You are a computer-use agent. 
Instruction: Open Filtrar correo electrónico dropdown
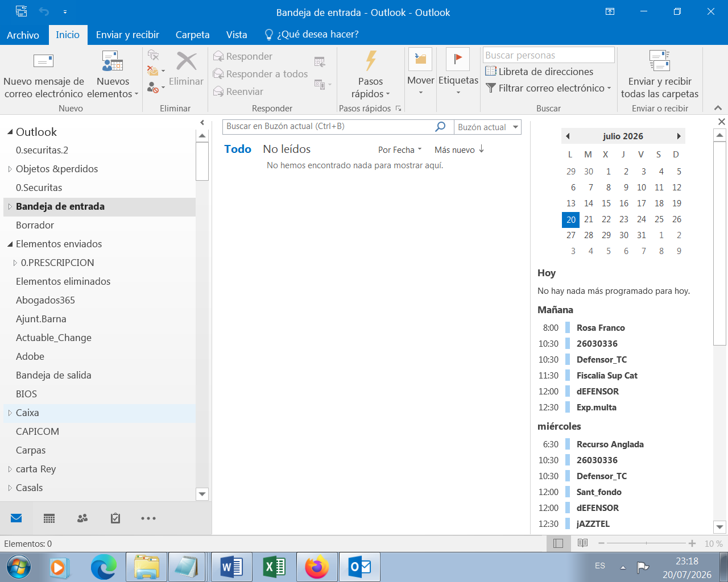pyautogui.click(x=549, y=88)
